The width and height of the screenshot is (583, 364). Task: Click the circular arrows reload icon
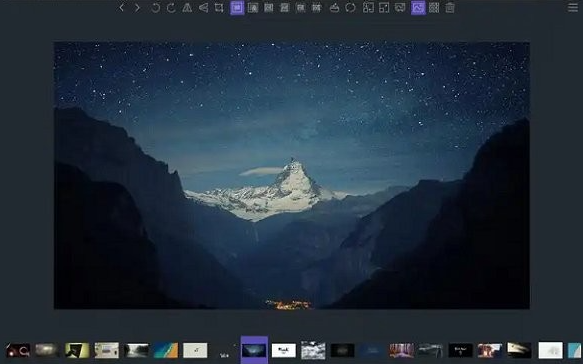tap(350, 7)
